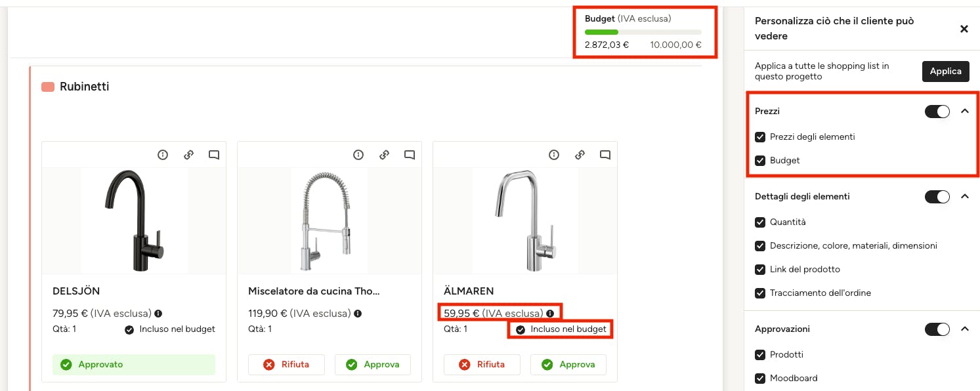Click the info icon on DELSJÖN card

(163, 155)
